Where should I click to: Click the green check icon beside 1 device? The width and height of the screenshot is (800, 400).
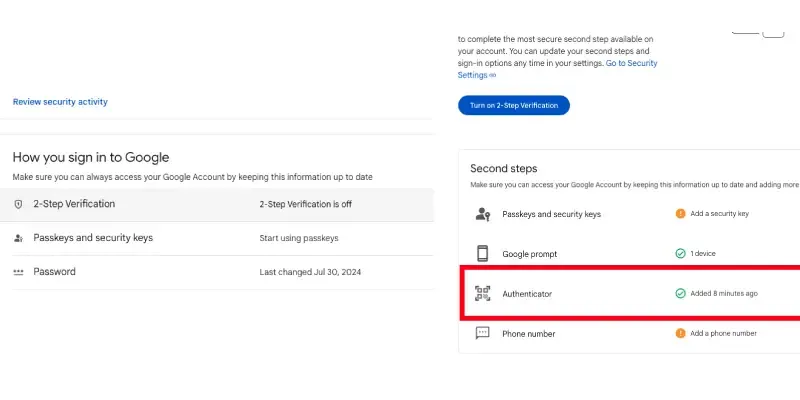click(680, 254)
